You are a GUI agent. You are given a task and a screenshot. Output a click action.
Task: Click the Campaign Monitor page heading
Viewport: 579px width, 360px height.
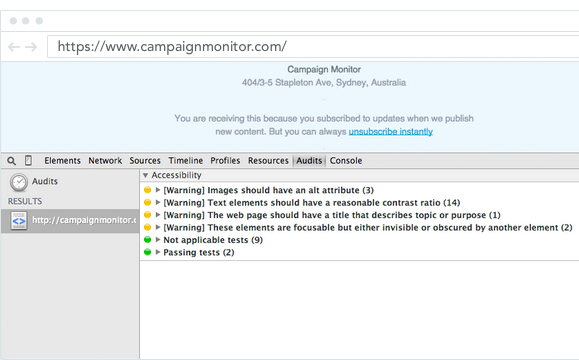[324, 69]
